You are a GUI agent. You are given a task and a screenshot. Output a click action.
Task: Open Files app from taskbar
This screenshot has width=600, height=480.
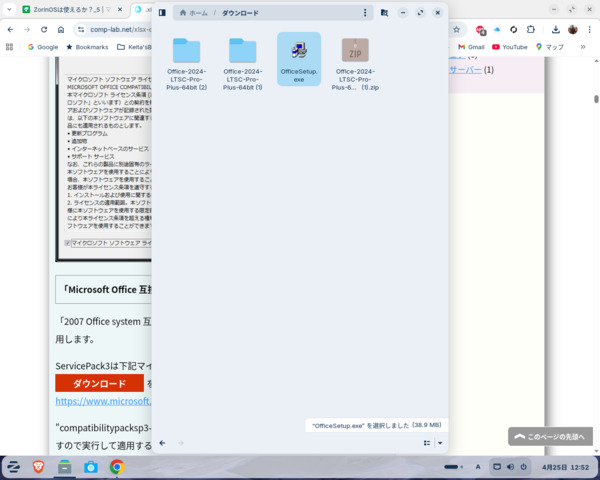pos(64,467)
